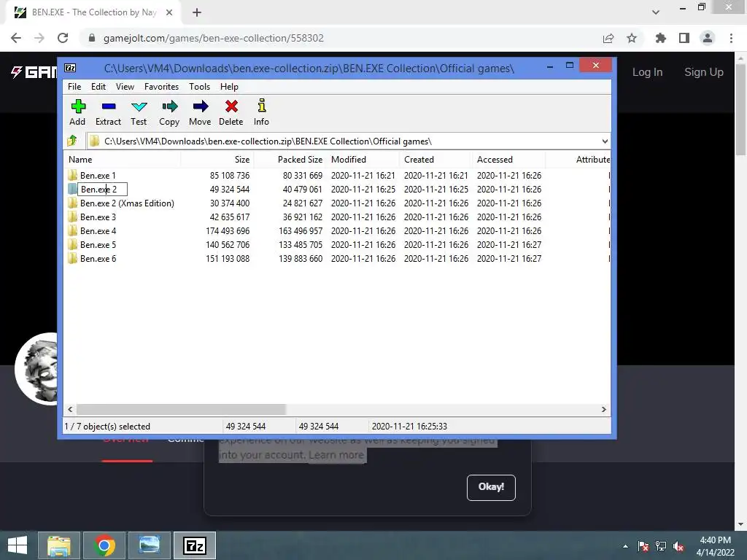Image resolution: width=747 pixels, height=560 pixels.
Task: Click the 7-Zip window system icon
Action: (x=70, y=68)
